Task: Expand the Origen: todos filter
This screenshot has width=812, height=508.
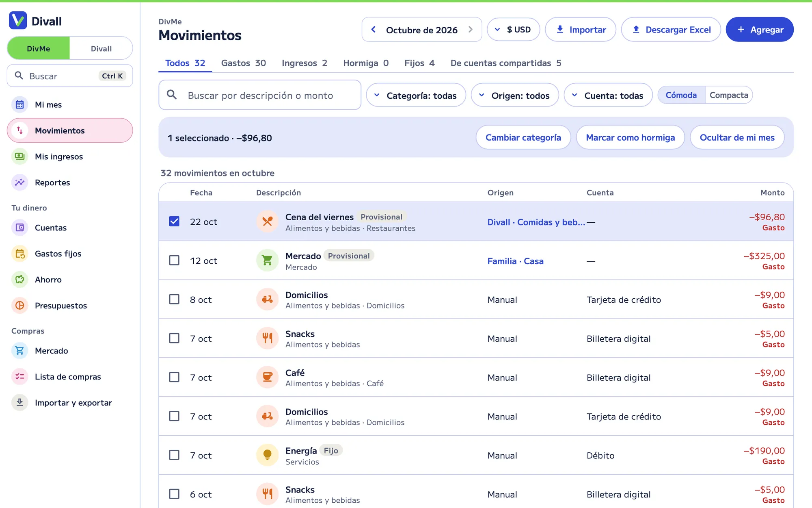Action: click(x=515, y=96)
